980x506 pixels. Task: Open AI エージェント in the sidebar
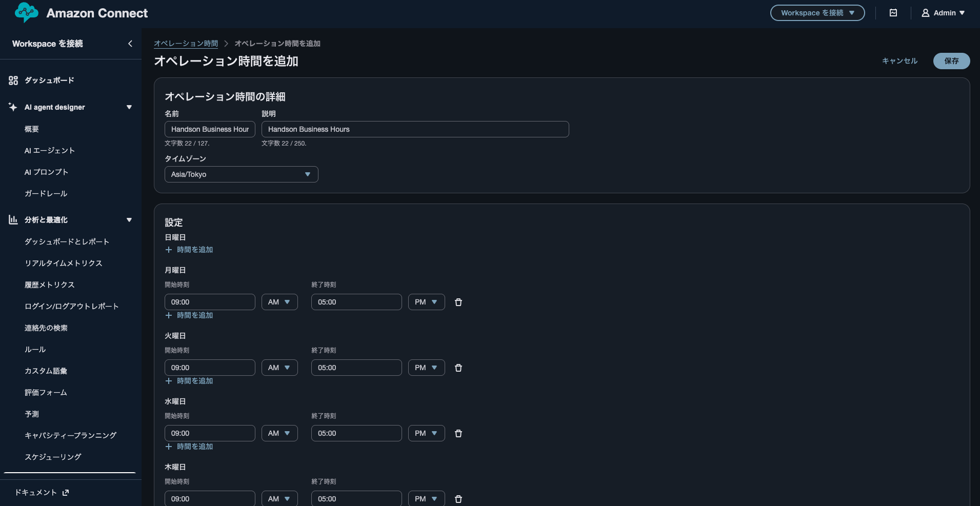50,151
